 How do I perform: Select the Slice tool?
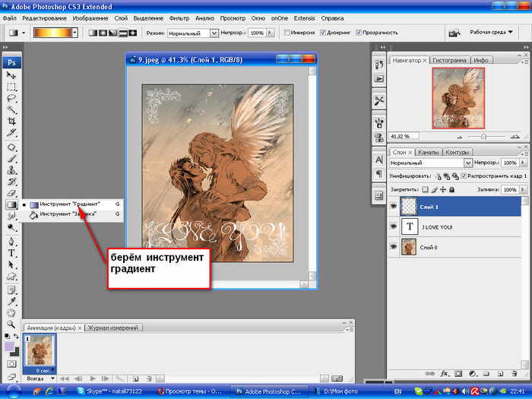click(x=11, y=133)
